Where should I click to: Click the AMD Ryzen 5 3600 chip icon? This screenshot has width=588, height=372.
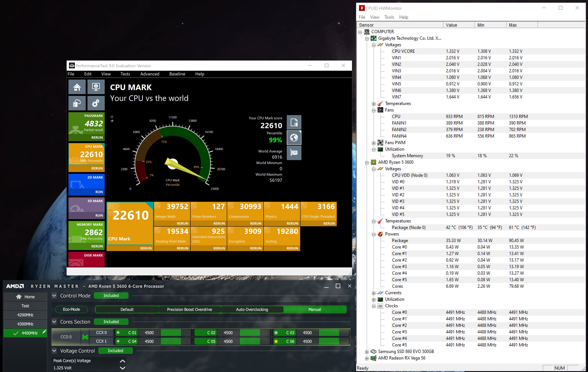374,162
